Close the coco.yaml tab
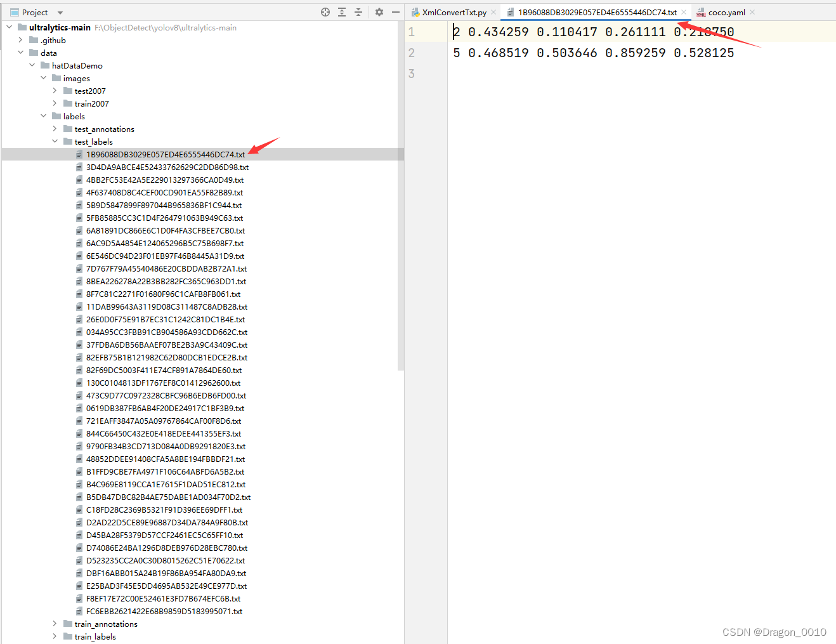The width and height of the screenshot is (836, 644). 752,12
